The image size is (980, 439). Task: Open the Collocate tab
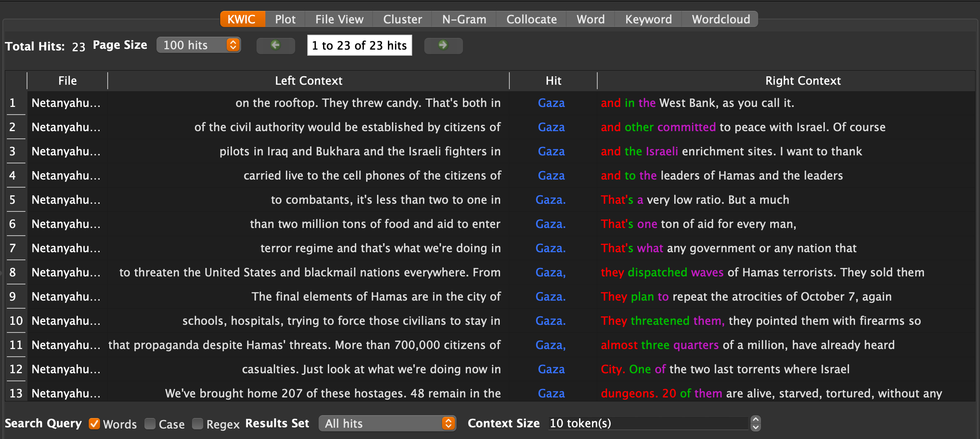pyautogui.click(x=531, y=19)
